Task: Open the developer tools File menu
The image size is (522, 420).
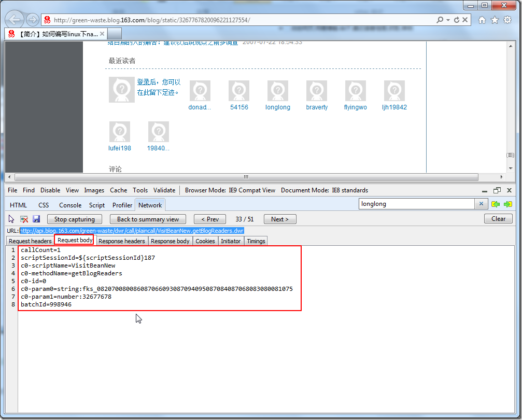Action: click(x=12, y=190)
